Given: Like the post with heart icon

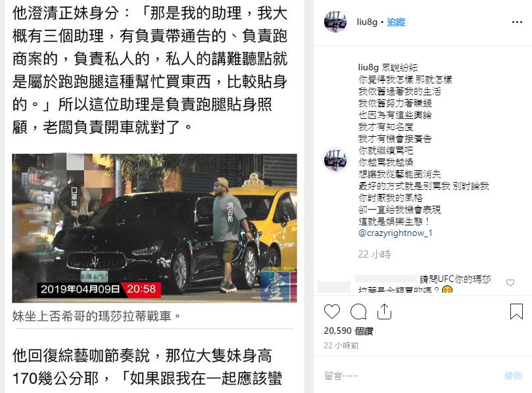Looking at the screenshot, I should tap(332, 312).
